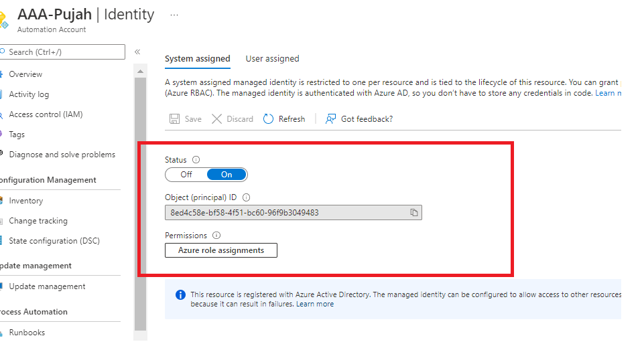The width and height of the screenshot is (644, 352).
Task: Turn system assigned identity Off
Action: pos(186,175)
